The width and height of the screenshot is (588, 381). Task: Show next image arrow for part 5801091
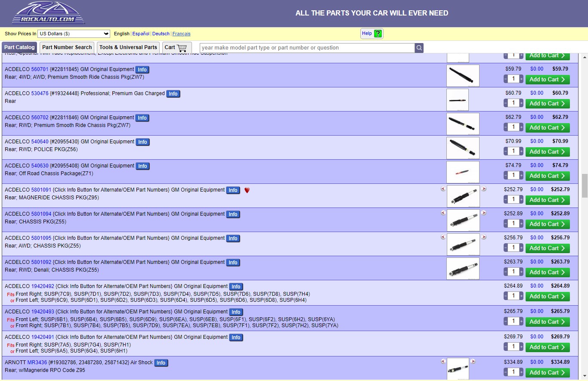pyautogui.click(x=484, y=189)
